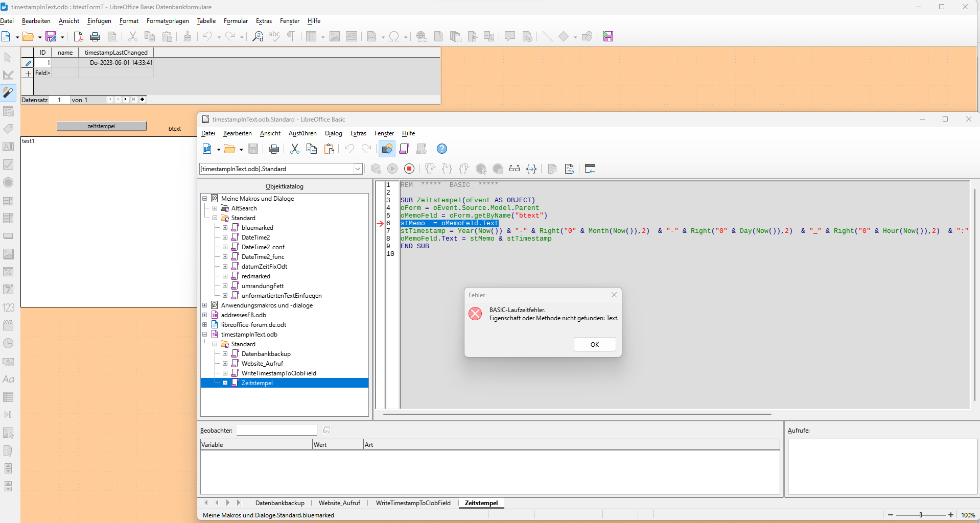
Task: Open Tabelle menu in Base form window
Action: point(206,21)
